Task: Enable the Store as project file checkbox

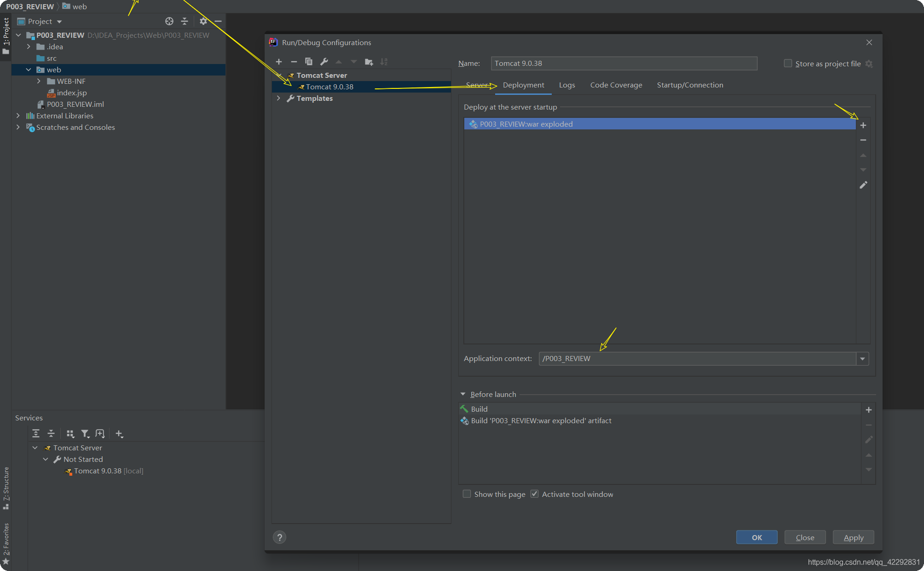Action: (788, 64)
